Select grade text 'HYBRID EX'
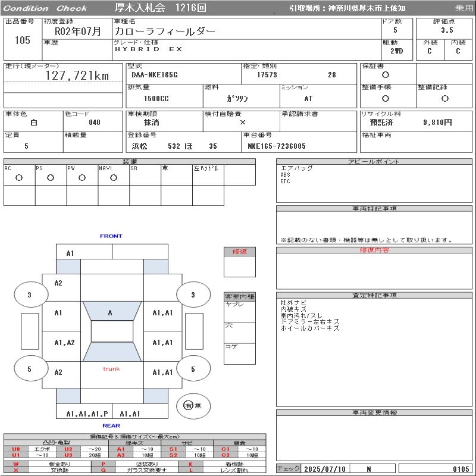This screenshot has height=476, width=476. coord(148,49)
